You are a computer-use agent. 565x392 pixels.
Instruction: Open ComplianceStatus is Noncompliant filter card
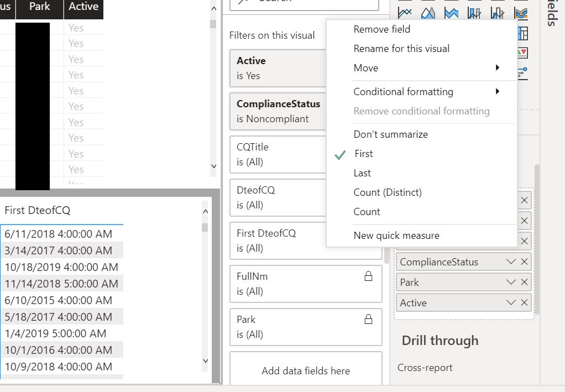point(278,111)
